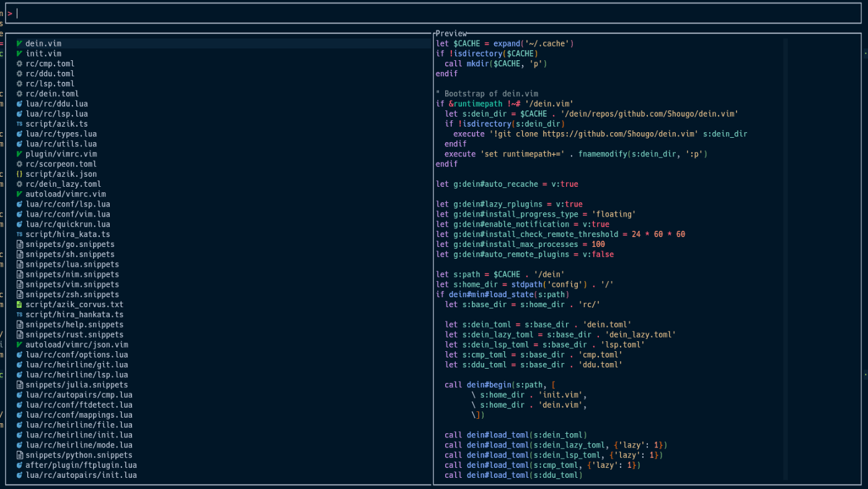Click the Lua icon beside after/plugin/ftplugin.lua

(19, 465)
